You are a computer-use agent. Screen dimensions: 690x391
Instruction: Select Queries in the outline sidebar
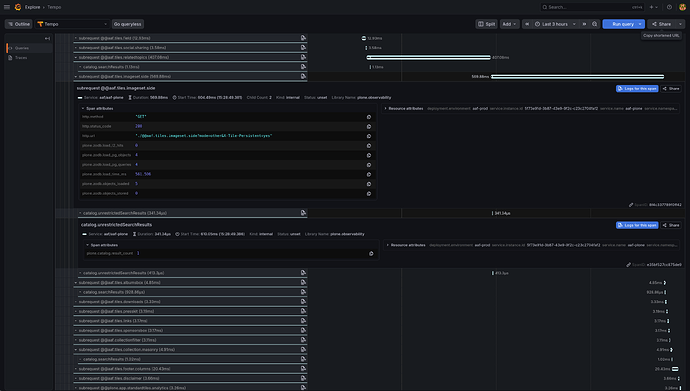(x=29, y=48)
